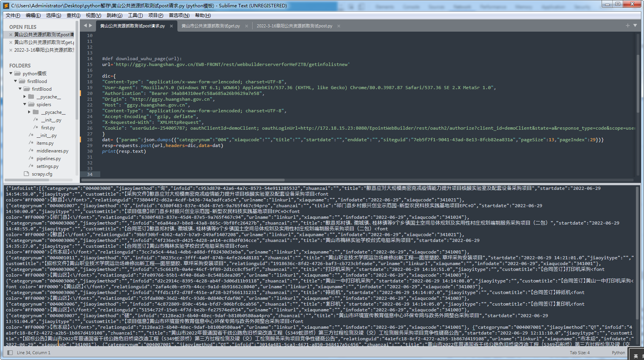Viewport: 644px width, 360px height.
Task: Go to previous tab with left arrow
Action: [85, 25]
